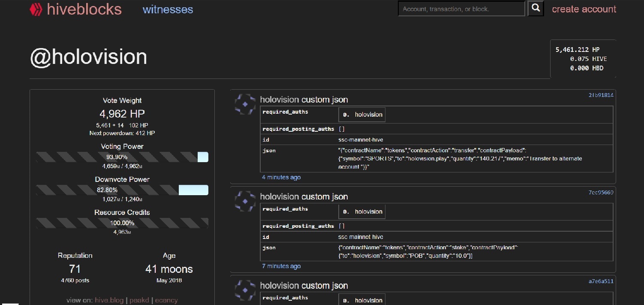Click the avatar beside the POB stake operation
The width and height of the screenshot is (644, 305).
[245, 201]
